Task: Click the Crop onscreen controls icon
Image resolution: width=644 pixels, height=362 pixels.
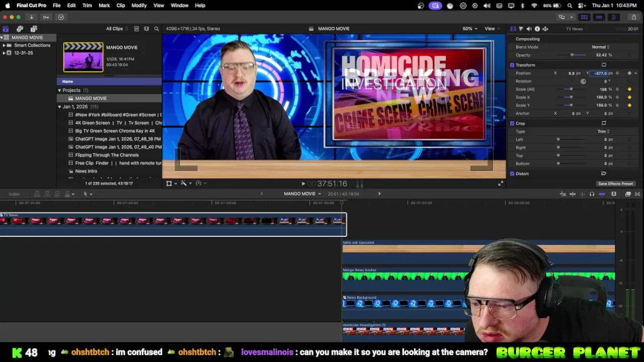Action: 604,123
